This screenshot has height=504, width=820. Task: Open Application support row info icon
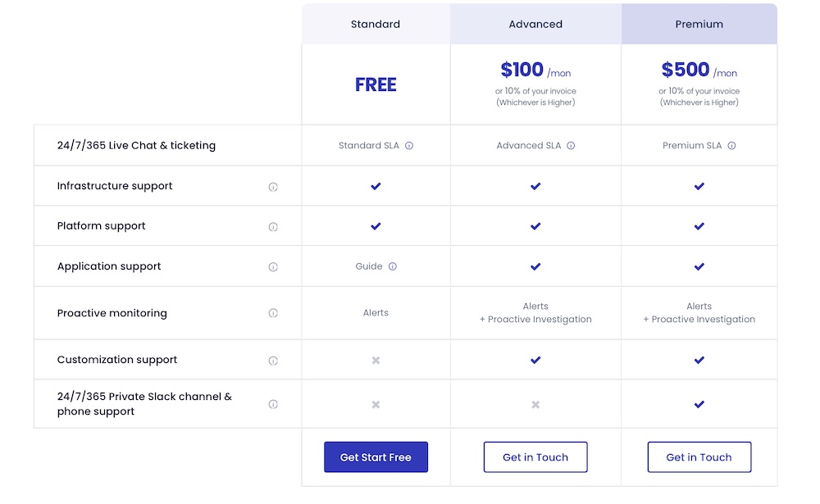click(x=273, y=267)
